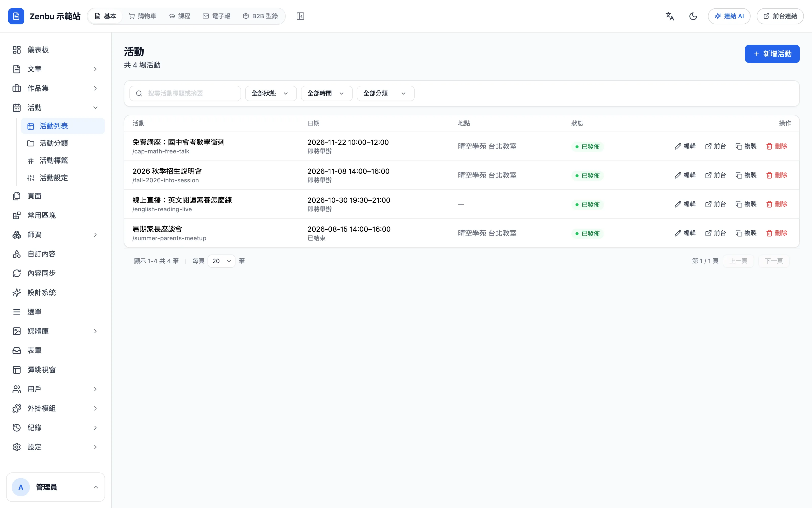This screenshot has width=812, height=508.
Task: Open 儀表板 dashboard in sidebar
Action: tap(56, 50)
